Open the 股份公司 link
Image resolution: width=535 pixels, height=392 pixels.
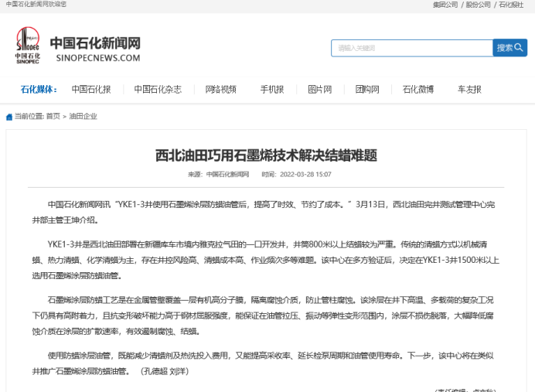(x=478, y=5)
